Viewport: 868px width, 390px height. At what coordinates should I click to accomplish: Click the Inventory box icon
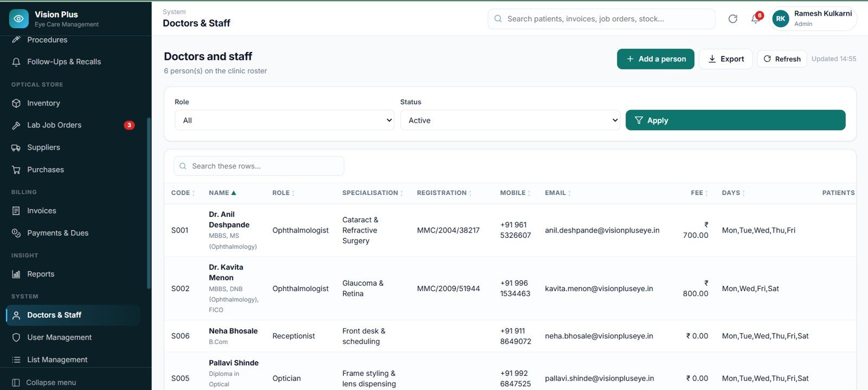[x=16, y=103]
